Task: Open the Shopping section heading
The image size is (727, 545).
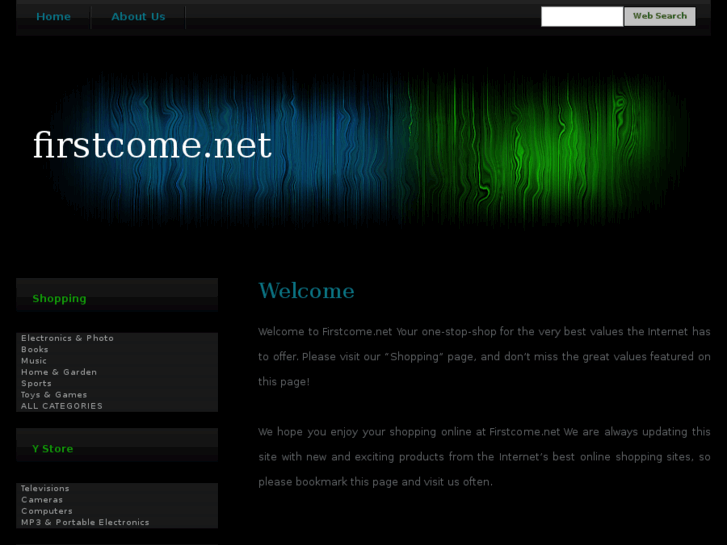Action: [59, 299]
